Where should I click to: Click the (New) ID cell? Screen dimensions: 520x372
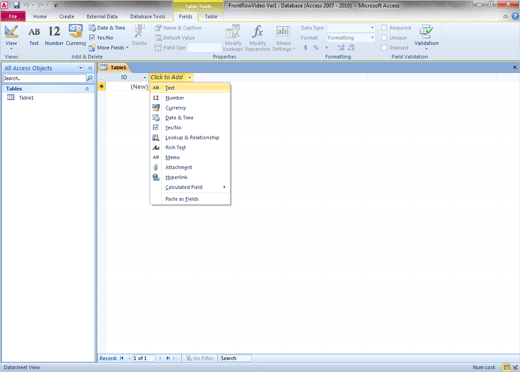(127, 87)
